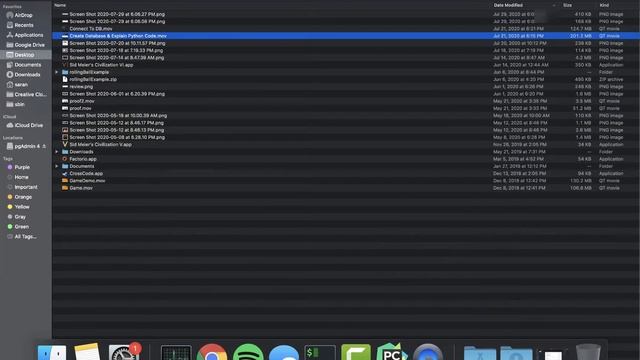Filter by the Yellow tag
The image size is (640, 360).
(22, 207)
